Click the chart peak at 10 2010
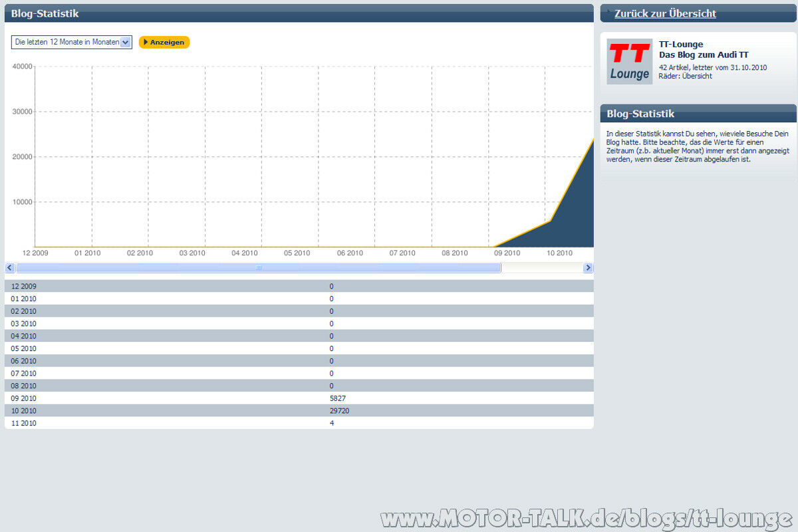The image size is (798, 532). 591,141
